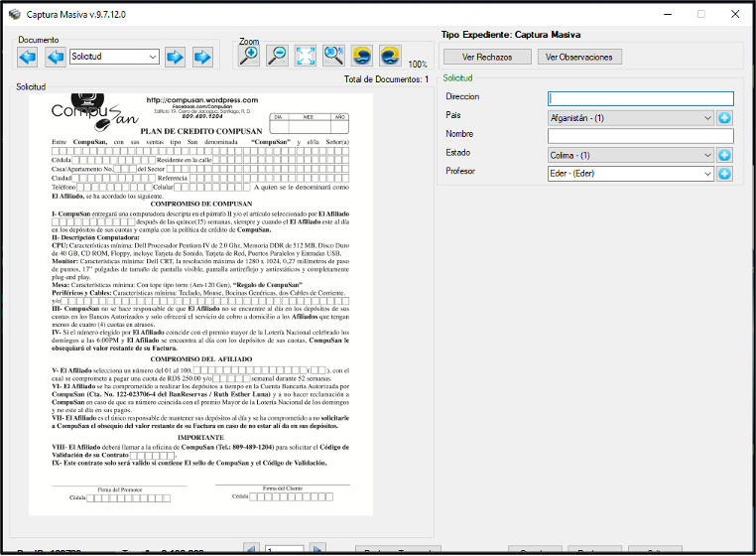Click the zoom 100% magnifier icon

pyautogui.click(x=334, y=57)
